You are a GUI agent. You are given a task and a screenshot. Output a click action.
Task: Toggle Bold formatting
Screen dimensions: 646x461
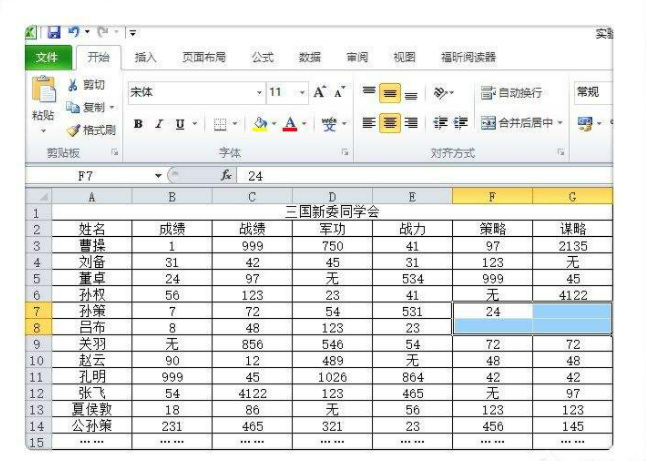click(139, 124)
